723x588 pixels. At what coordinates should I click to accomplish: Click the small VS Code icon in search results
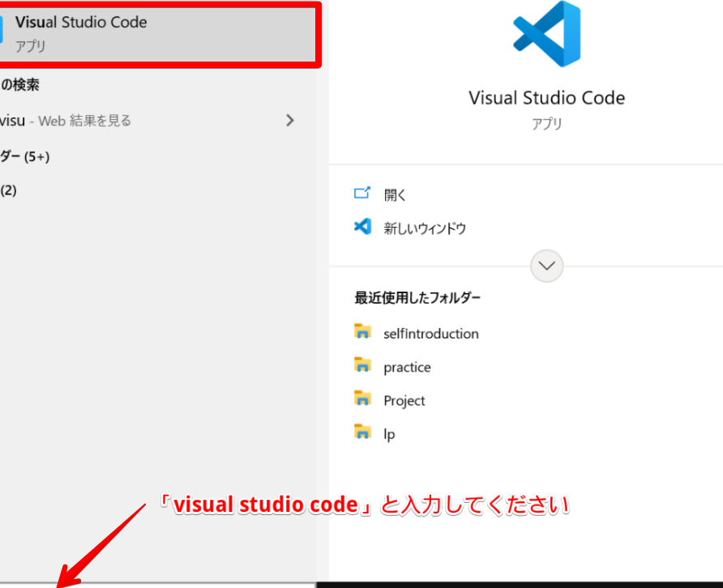coord(2,31)
